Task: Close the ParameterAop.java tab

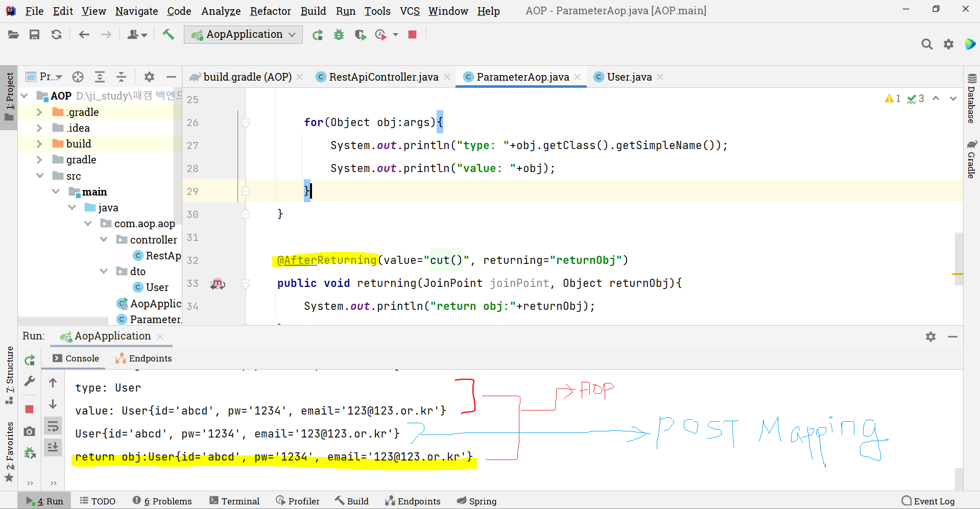Action: click(578, 77)
